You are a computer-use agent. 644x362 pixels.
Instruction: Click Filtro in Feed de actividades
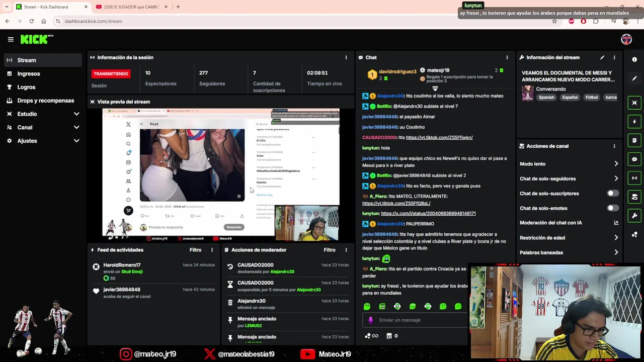click(x=195, y=250)
